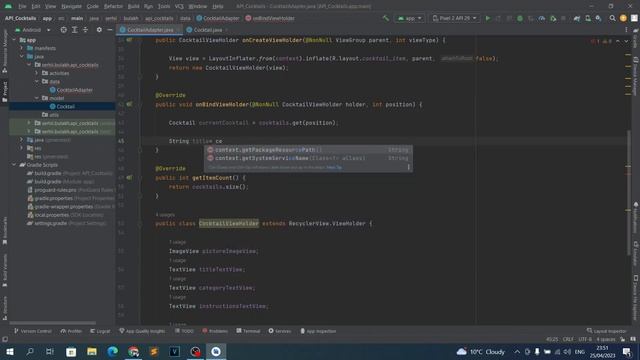Toggle the TODO tool window
The width and height of the screenshot is (640, 360).
point(184,331)
